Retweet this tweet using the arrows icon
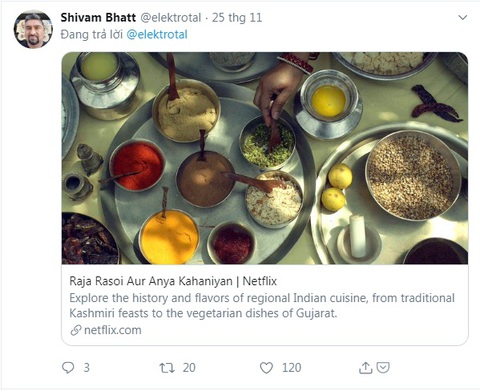Screen dimensions: 480x391 pos(167,368)
